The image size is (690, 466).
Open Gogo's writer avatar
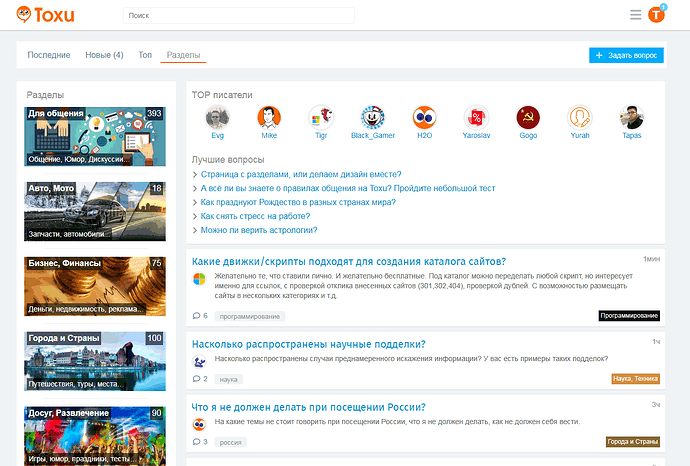[x=528, y=117]
